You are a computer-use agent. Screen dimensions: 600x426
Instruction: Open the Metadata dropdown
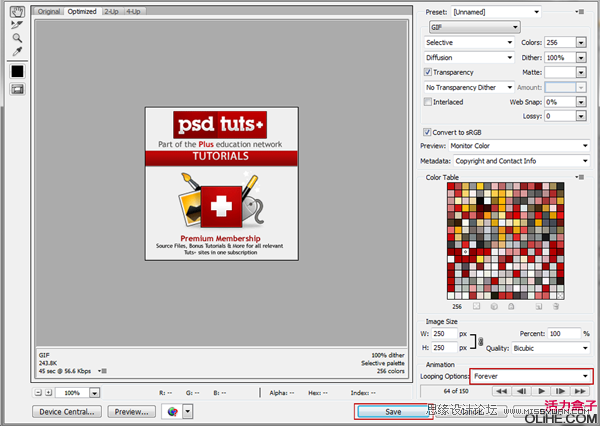click(x=521, y=161)
